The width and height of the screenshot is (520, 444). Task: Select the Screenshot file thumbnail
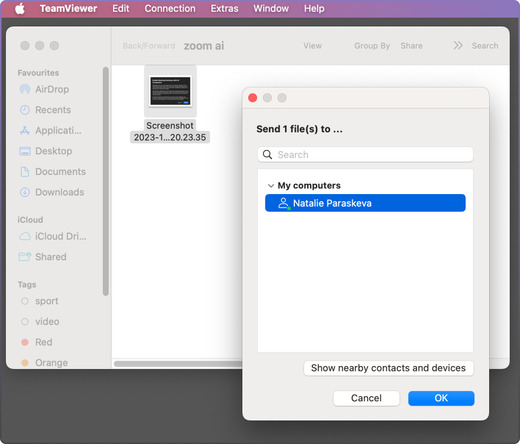pyautogui.click(x=170, y=91)
